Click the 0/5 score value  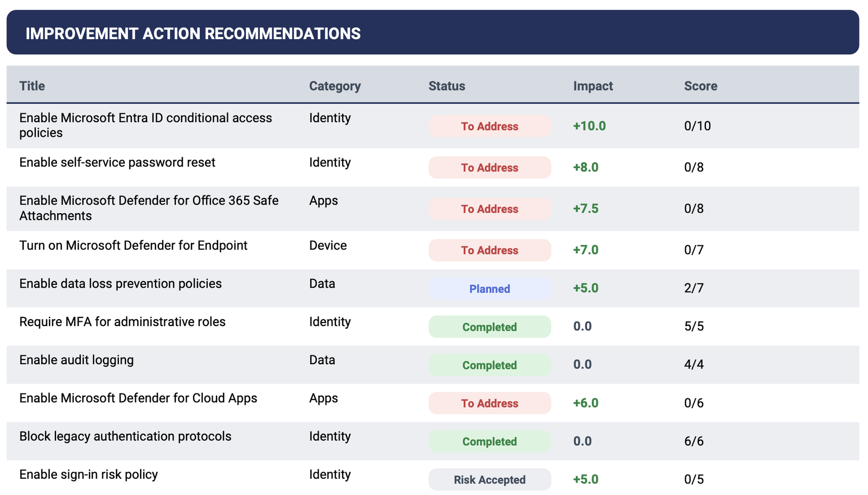coord(694,479)
